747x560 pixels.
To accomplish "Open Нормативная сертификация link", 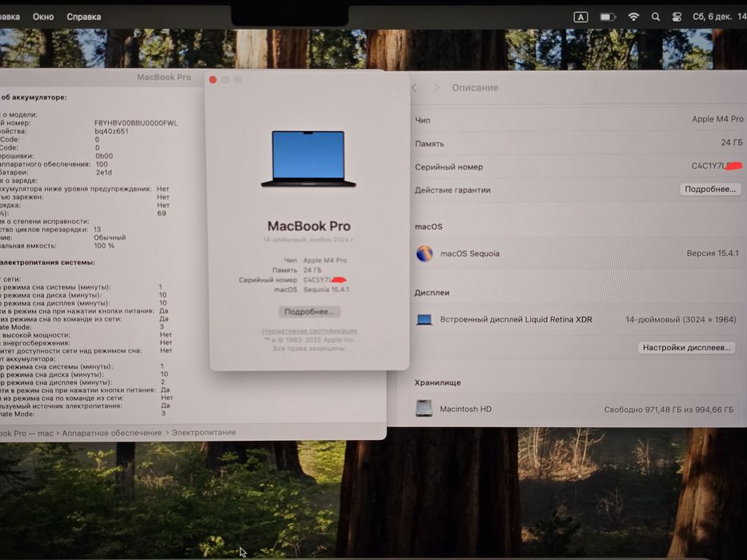I will click(310, 330).
